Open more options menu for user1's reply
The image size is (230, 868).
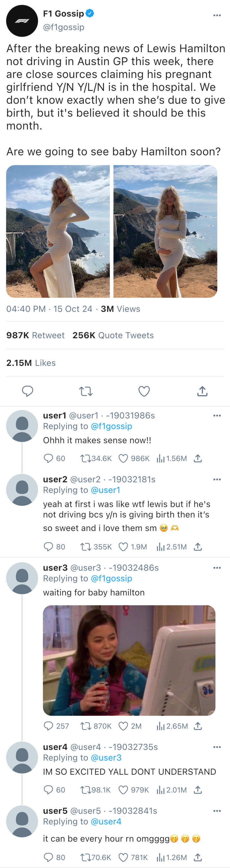click(217, 415)
